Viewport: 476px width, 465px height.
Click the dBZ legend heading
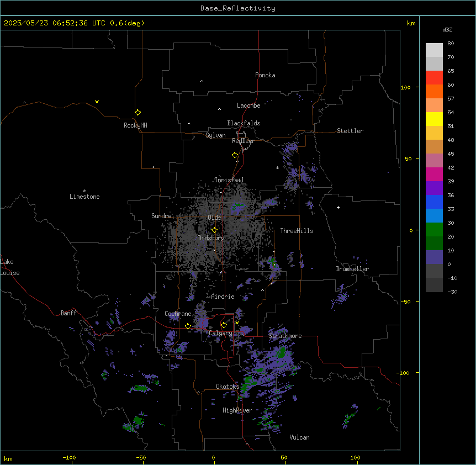click(447, 29)
